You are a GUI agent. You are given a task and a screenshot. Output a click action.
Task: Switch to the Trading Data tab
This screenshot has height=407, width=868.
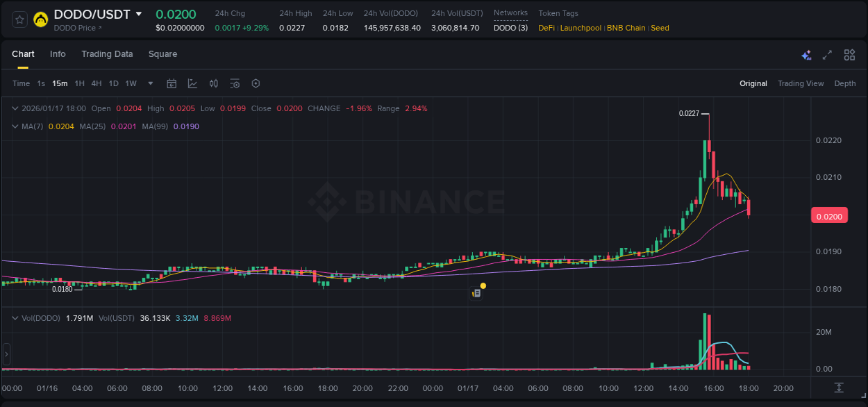pyautogui.click(x=107, y=54)
